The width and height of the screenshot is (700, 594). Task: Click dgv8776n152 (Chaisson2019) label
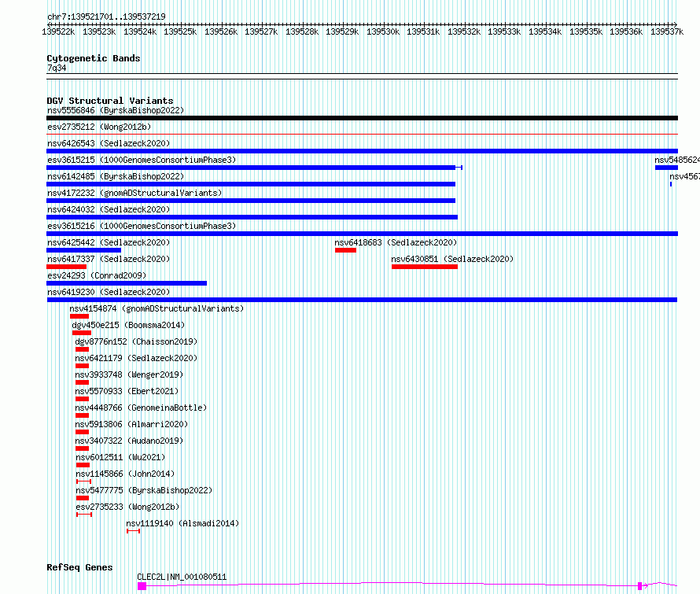[136, 341]
